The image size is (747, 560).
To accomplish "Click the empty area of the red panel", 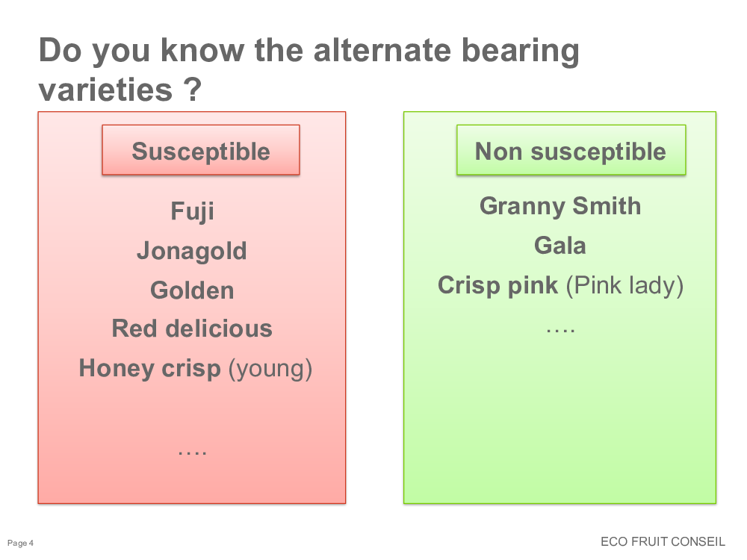I will pyautogui.click(x=191, y=414).
